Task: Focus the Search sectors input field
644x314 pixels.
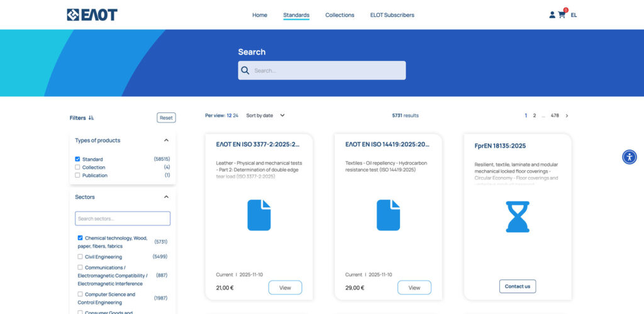Action: click(x=123, y=219)
